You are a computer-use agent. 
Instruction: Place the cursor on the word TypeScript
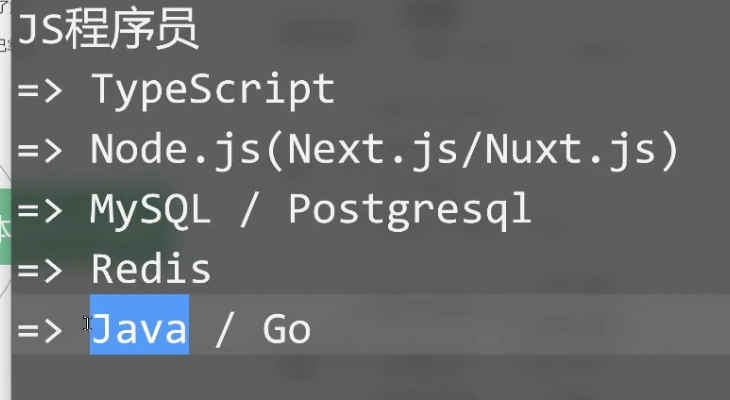(x=213, y=90)
